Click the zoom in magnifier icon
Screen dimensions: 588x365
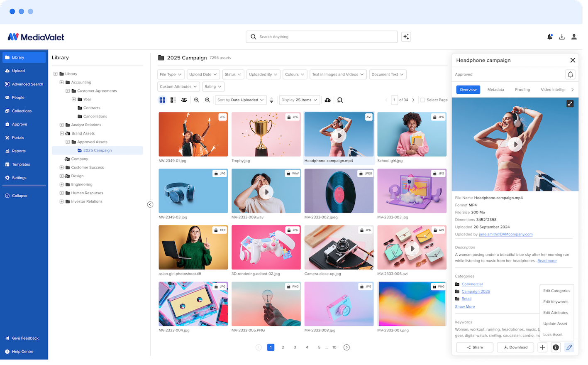(x=207, y=100)
